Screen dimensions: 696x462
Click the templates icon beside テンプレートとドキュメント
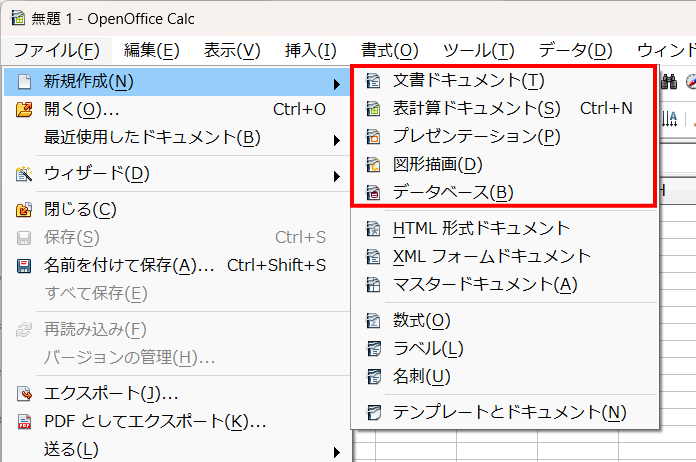[x=373, y=412]
